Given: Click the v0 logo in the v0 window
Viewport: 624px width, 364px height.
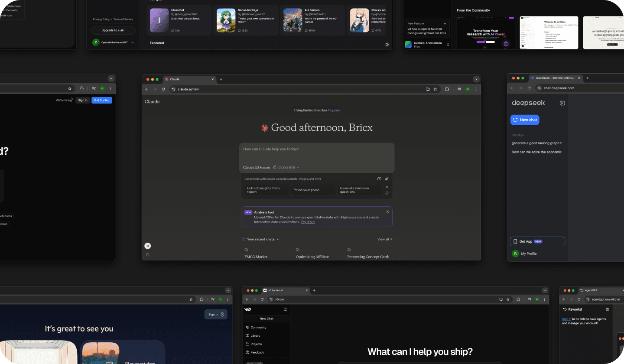Looking at the screenshot, I should pos(247,309).
